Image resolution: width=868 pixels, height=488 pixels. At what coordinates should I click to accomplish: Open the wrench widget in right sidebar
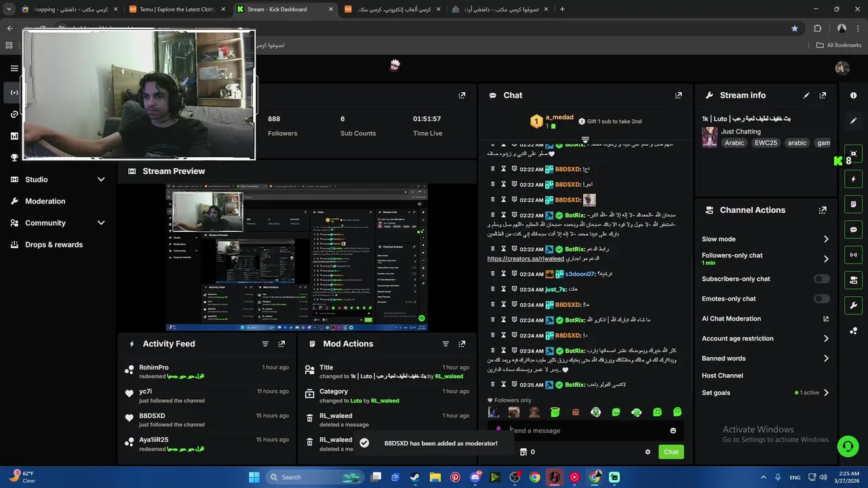(853, 305)
